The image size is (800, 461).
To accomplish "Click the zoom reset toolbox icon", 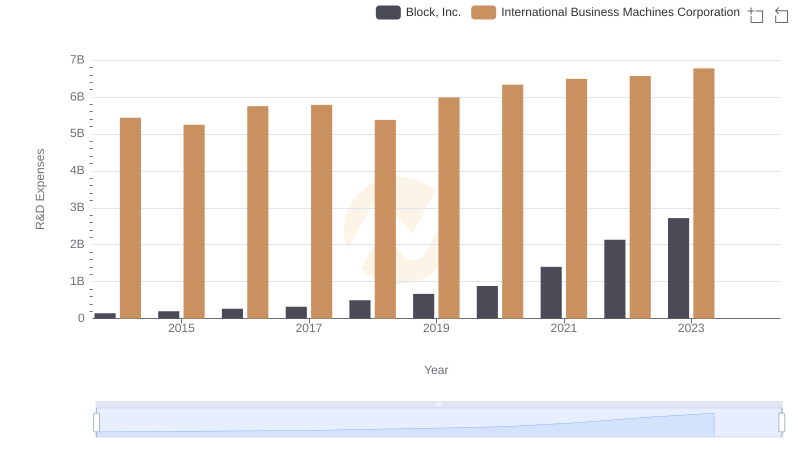I will (x=781, y=15).
